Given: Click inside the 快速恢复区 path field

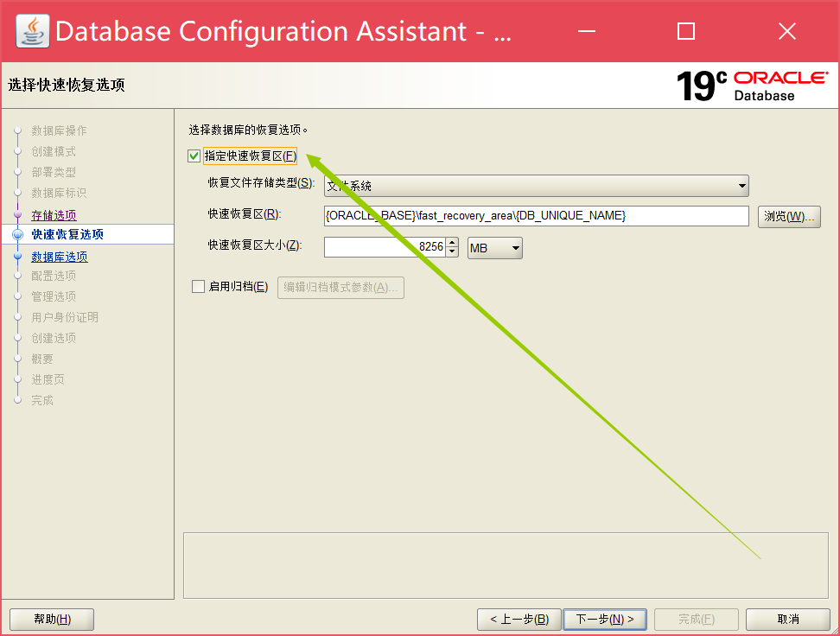Looking at the screenshot, I should [x=536, y=215].
